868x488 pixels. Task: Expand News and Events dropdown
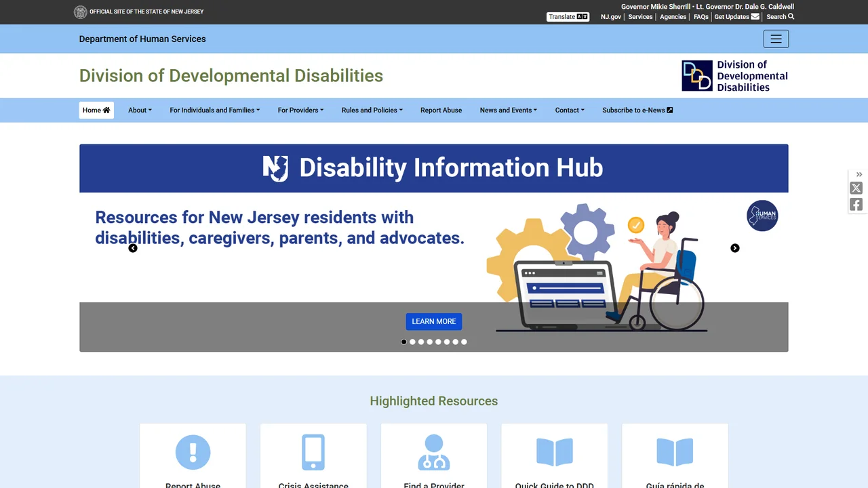tap(509, 110)
